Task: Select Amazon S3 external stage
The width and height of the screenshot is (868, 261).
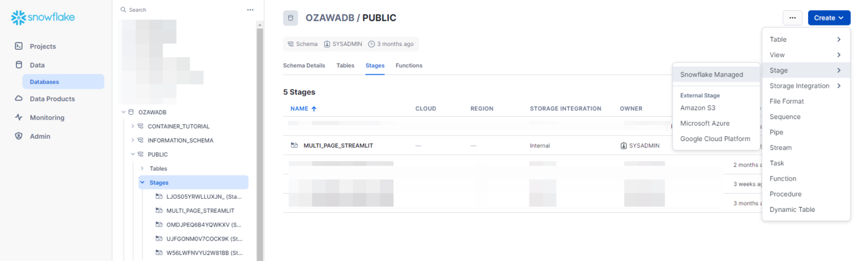Action: click(697, 108)
